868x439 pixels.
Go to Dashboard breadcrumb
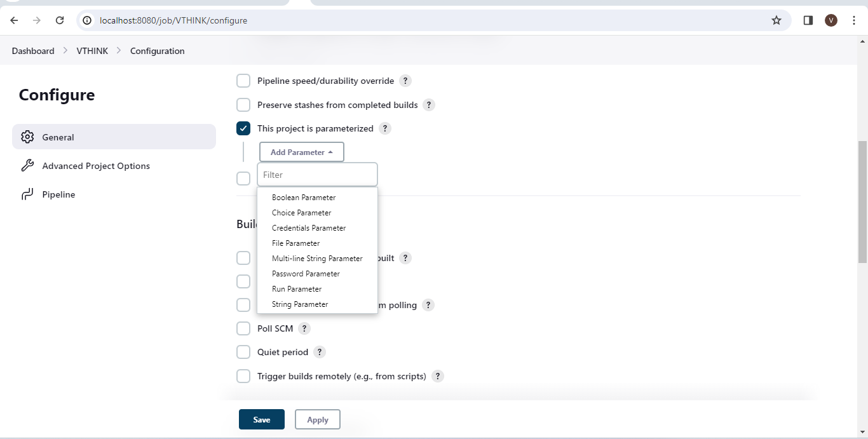(x=33, y=51)
